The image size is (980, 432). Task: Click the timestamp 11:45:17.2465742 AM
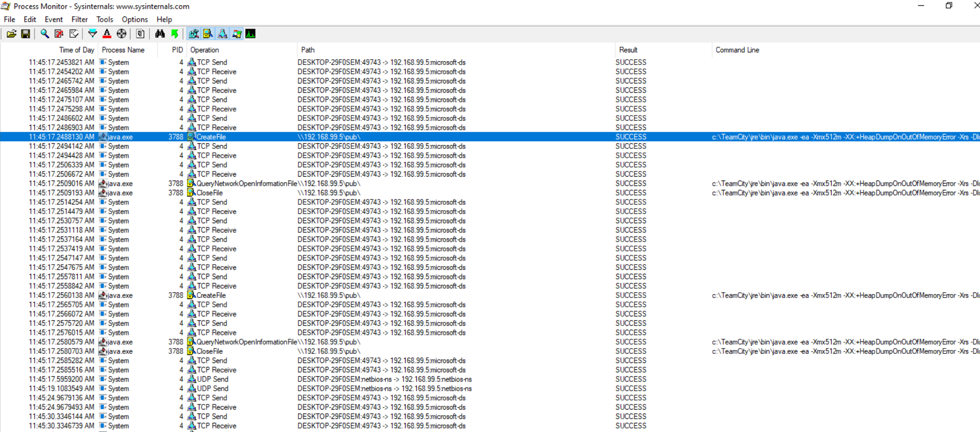pyautogui.click(x=62, y=81)
